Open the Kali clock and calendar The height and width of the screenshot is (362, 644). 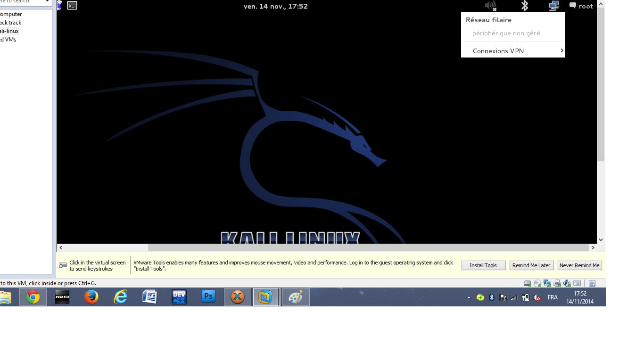[x=276, y=6]
